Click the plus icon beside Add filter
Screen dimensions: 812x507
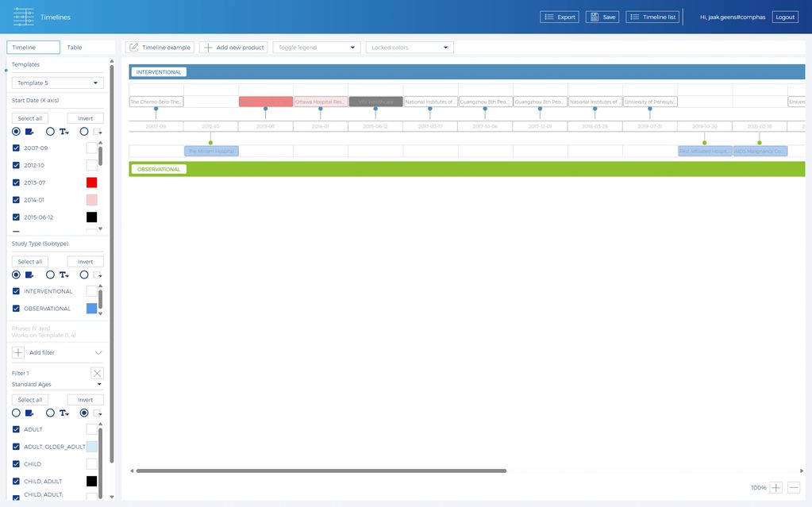coord(18,352)
